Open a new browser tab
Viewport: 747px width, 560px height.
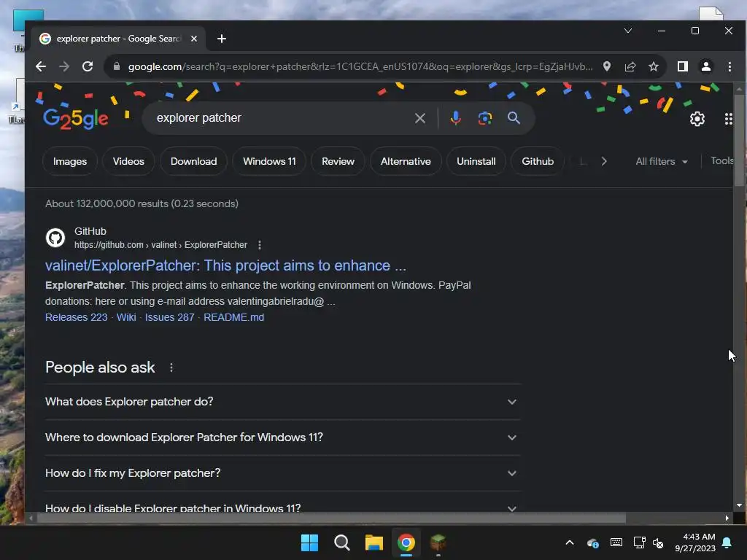(x=222, y=39)
